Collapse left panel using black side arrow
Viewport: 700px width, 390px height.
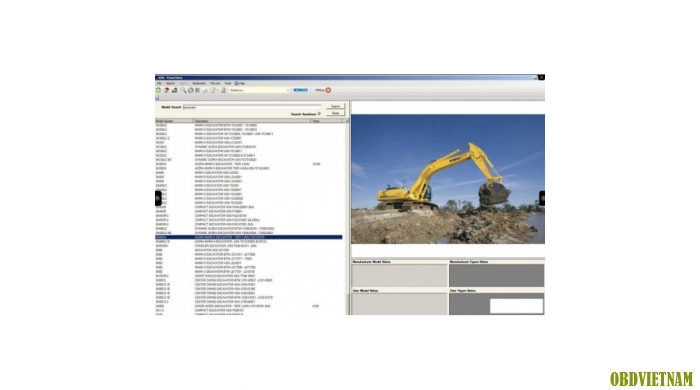click(158, 198)
